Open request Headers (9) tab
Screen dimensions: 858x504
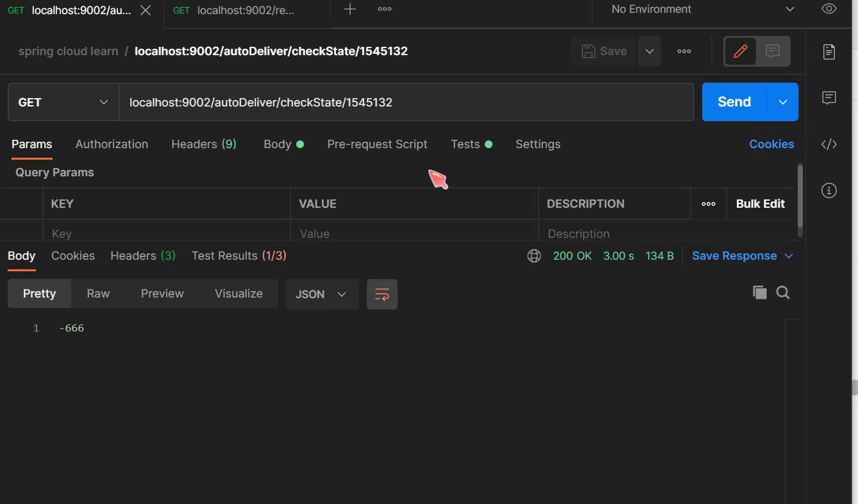click(204, 144)
